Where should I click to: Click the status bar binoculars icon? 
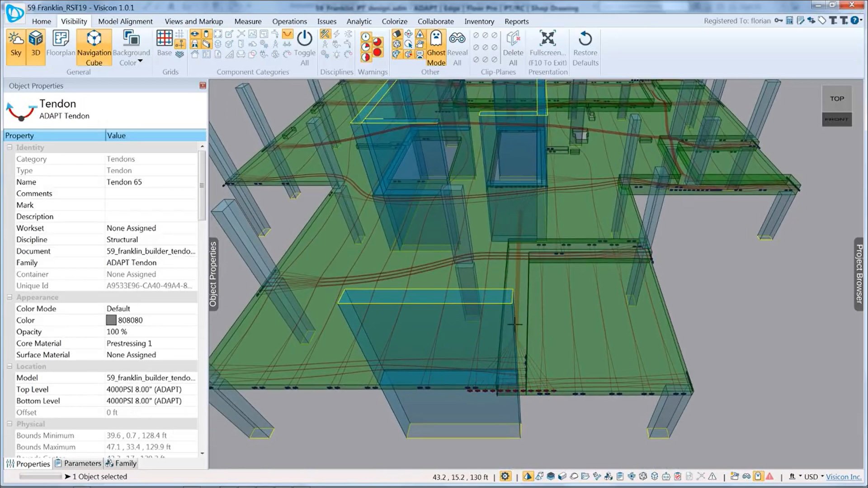pos(746,476)
